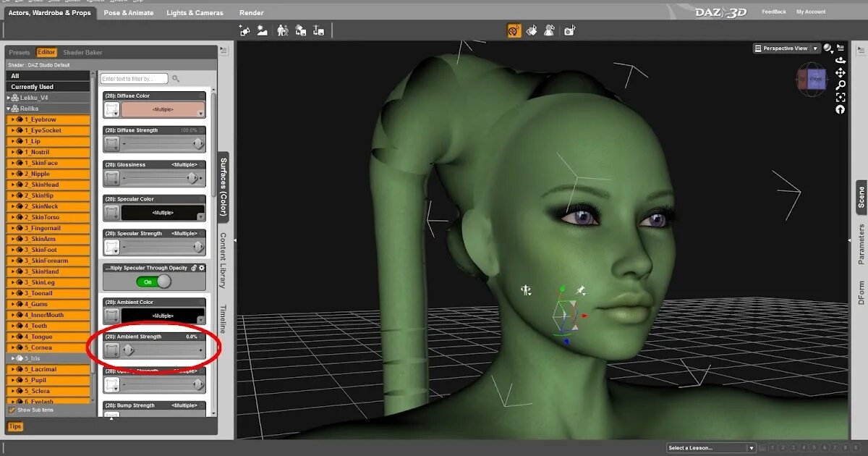Expand the 2_SkinHead surface arrow
The image size is (868, 456).
[x=13, y=185]
